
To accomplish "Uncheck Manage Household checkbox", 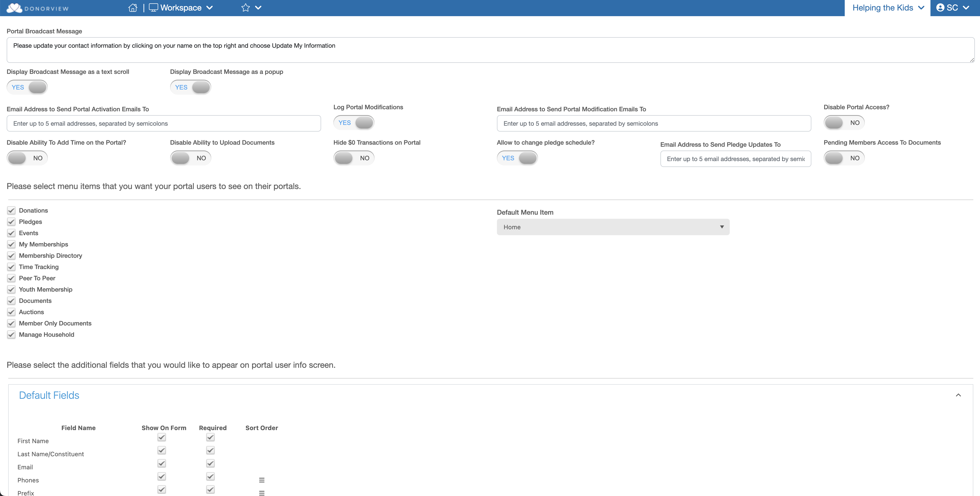I will tap(11, 334).
